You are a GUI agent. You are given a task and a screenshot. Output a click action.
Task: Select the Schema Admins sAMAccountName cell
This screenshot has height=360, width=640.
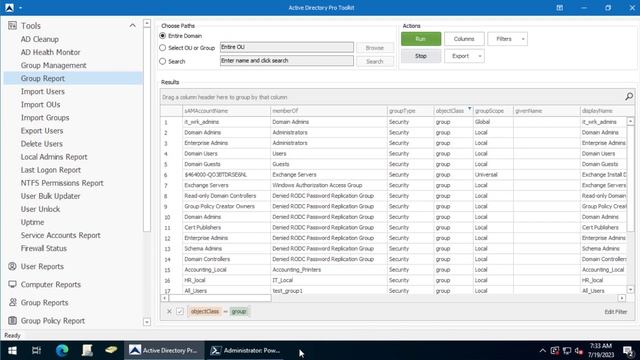click(226, 249)
